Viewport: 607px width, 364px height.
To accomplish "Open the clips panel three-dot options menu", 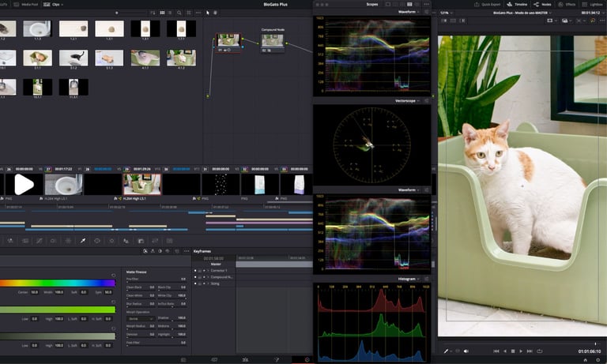I will click(x=198, y=13).
